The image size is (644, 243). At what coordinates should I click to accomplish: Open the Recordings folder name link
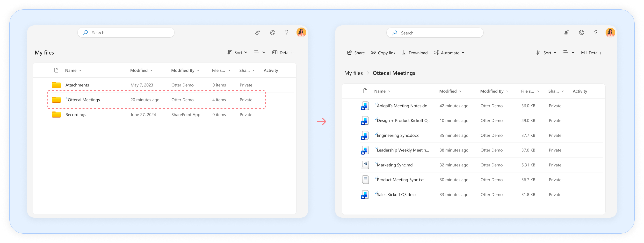coord(76,114)
